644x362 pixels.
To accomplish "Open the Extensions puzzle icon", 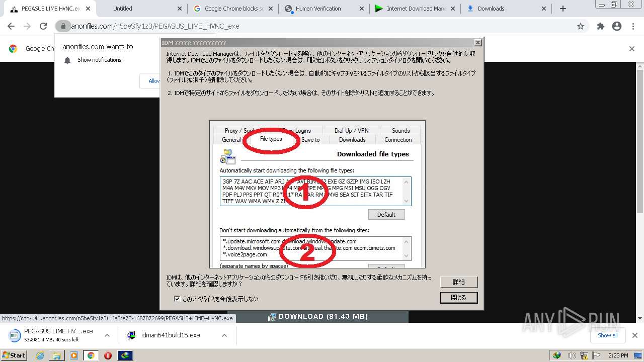I will click(x=600, y=26).
